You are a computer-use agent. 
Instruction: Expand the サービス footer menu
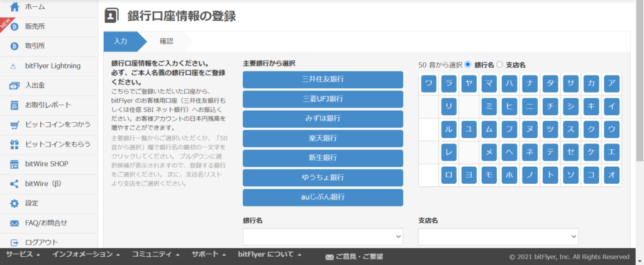click(23, 254)
